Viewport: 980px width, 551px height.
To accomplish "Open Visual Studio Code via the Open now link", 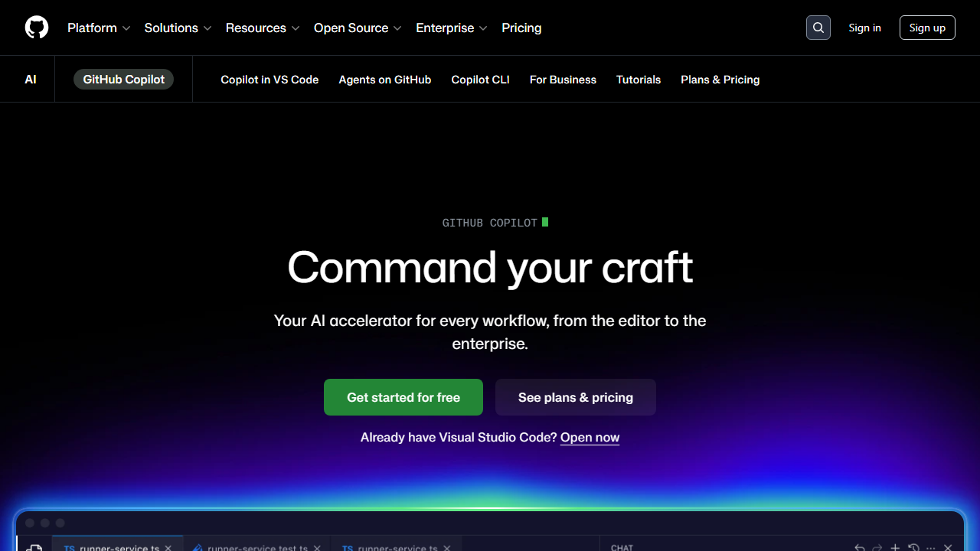I will (589, 437).
